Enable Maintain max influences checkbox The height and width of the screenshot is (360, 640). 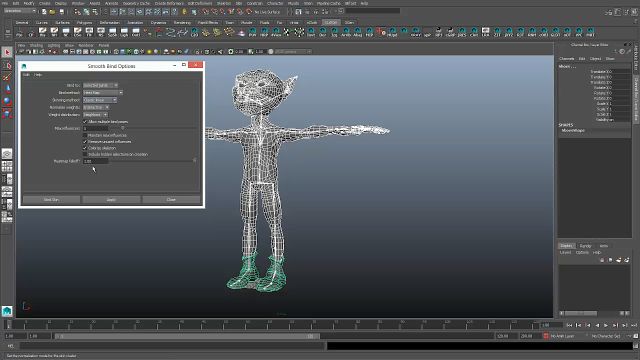point(85,135)
